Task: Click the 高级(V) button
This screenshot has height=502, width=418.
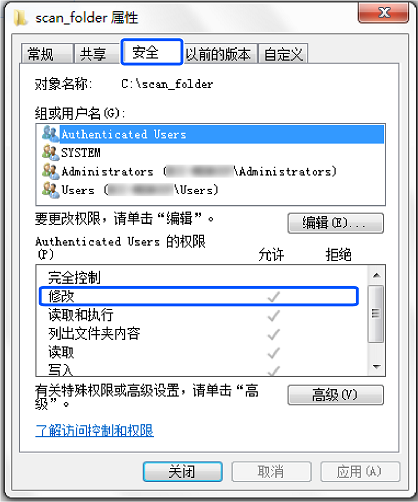Action: click(336, 395)
